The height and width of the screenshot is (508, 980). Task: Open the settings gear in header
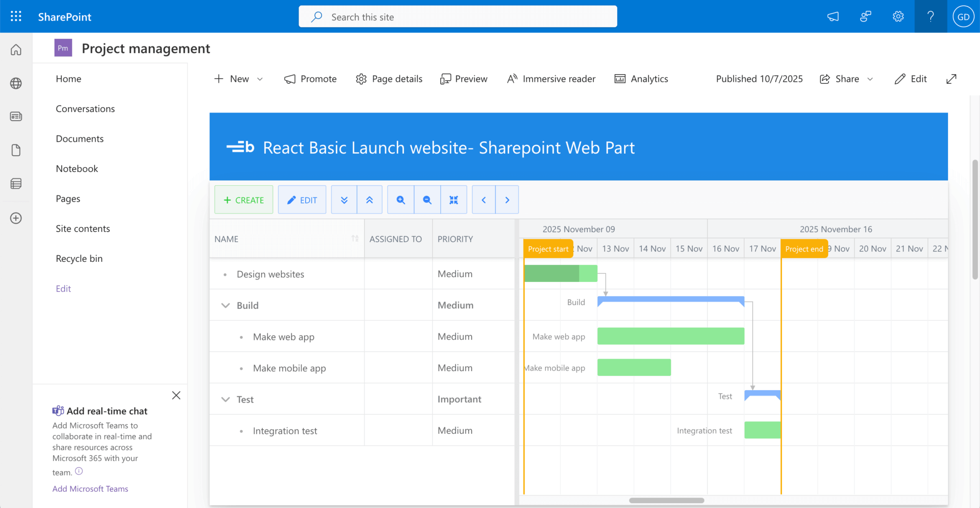898,17
